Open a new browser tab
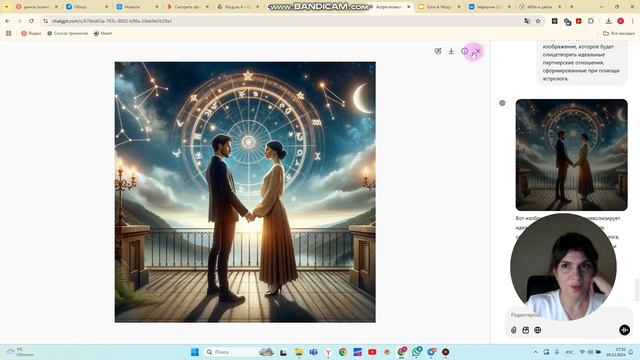Viewport: 640px width, 360px height. click(x=571, y=7)
